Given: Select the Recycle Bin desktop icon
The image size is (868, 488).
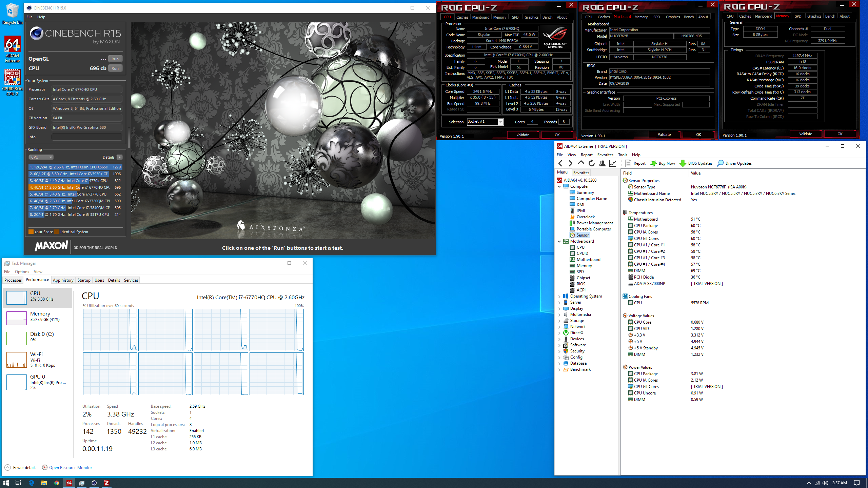Looking at the screenshot, I should point(13,14).
